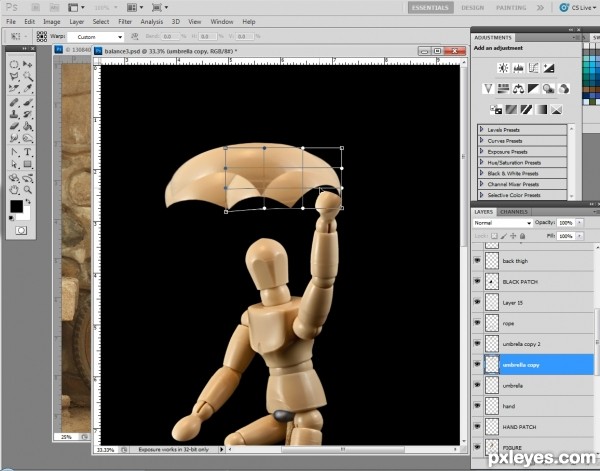Add a Black & White adjustment
Viewport: 600px width, 471px height.
coord(533,89)
